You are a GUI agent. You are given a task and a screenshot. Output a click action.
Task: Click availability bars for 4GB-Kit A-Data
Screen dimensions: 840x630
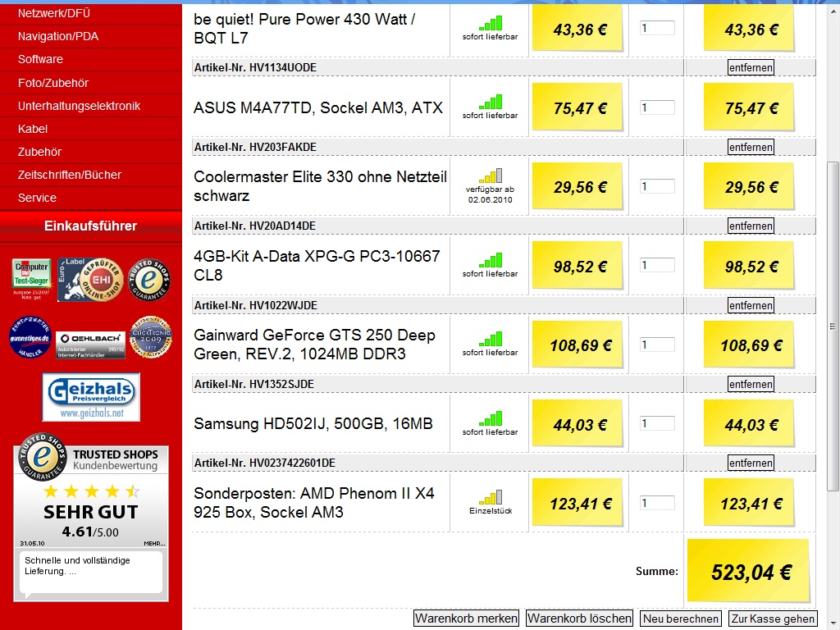[x=491, y=260]
